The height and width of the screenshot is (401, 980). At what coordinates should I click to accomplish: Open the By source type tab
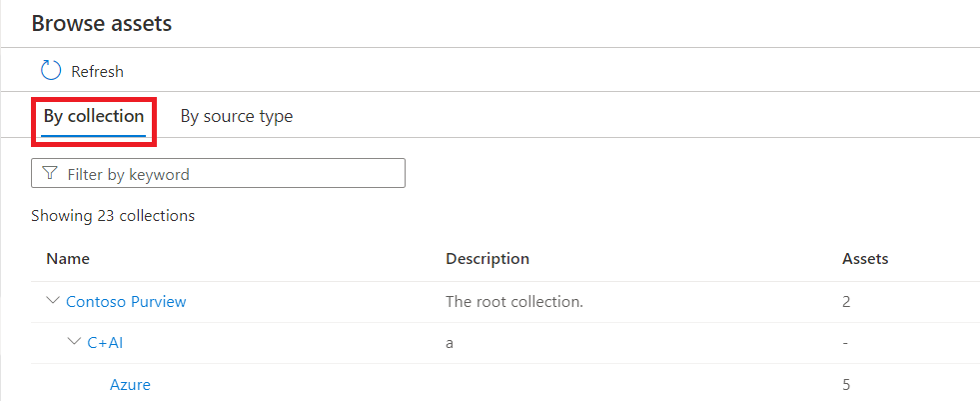(237, 116)
